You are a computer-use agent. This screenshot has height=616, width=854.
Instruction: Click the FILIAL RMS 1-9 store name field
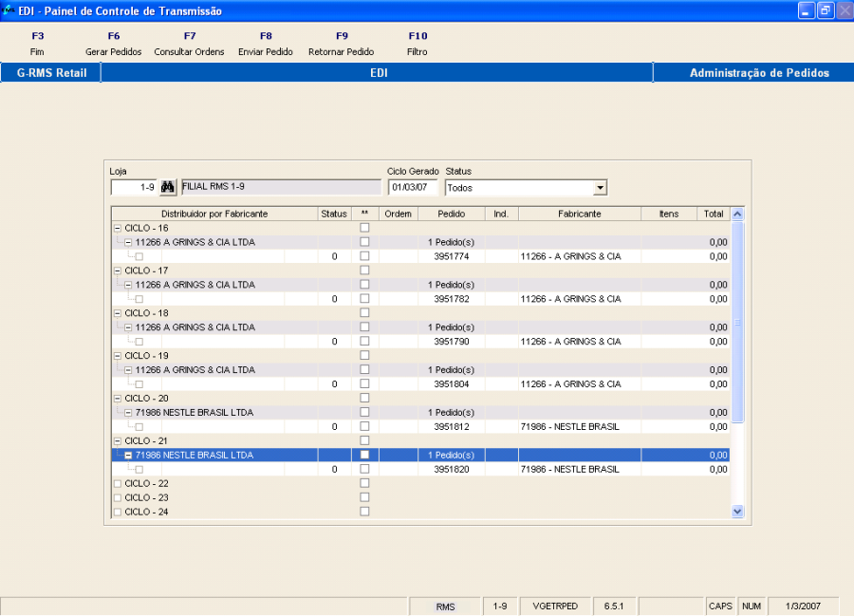point(281,187)
